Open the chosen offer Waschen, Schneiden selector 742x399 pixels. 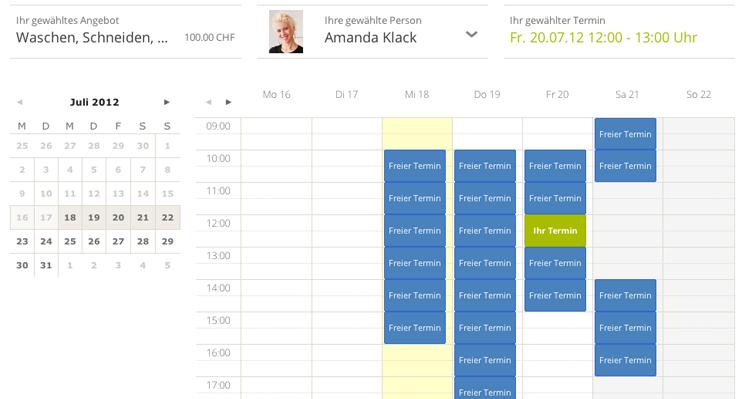coord(125,32)
